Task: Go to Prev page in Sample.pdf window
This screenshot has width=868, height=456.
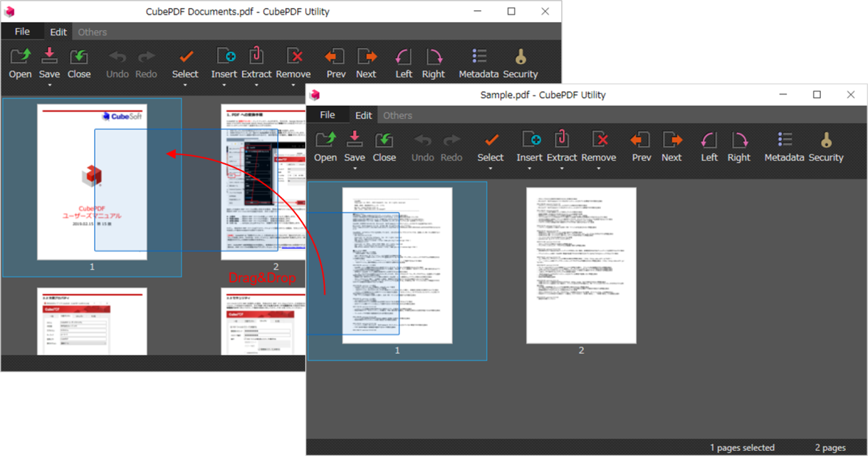Action: coord(641,140)
